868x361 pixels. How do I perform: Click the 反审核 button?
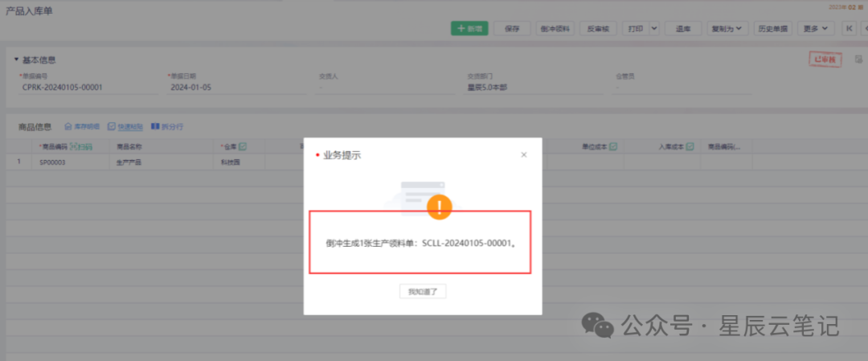click(x=598, y=29)
